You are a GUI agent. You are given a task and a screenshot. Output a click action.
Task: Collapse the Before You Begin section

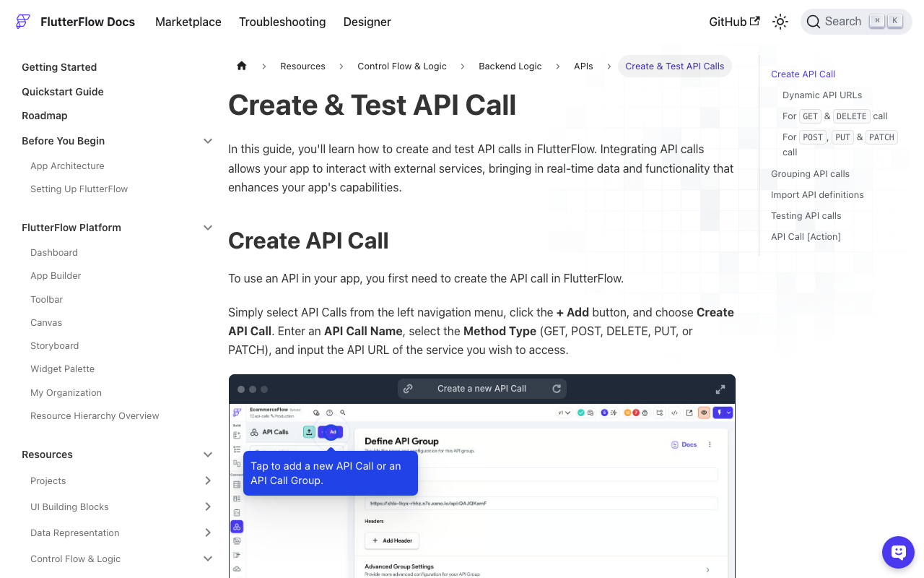tap(208, 141)
